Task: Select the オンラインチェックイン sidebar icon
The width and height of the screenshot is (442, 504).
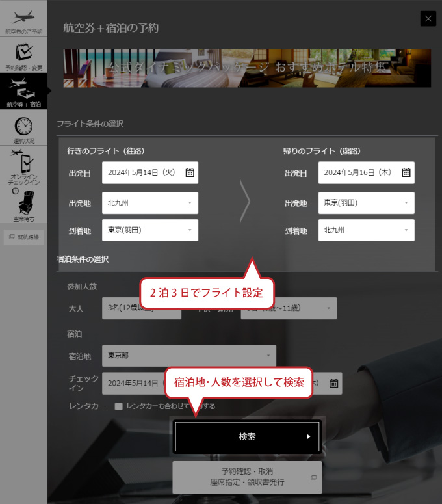Action: 23,165
